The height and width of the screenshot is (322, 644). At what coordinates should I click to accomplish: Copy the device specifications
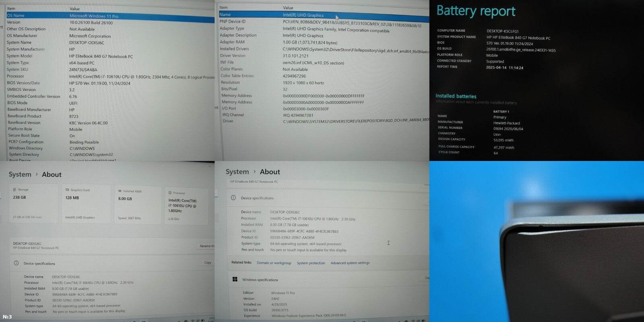pyautogui.click(x=207, y=262)
